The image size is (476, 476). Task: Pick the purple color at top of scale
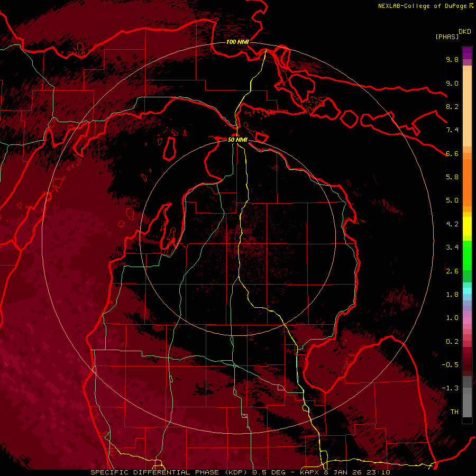click(467, 53)
